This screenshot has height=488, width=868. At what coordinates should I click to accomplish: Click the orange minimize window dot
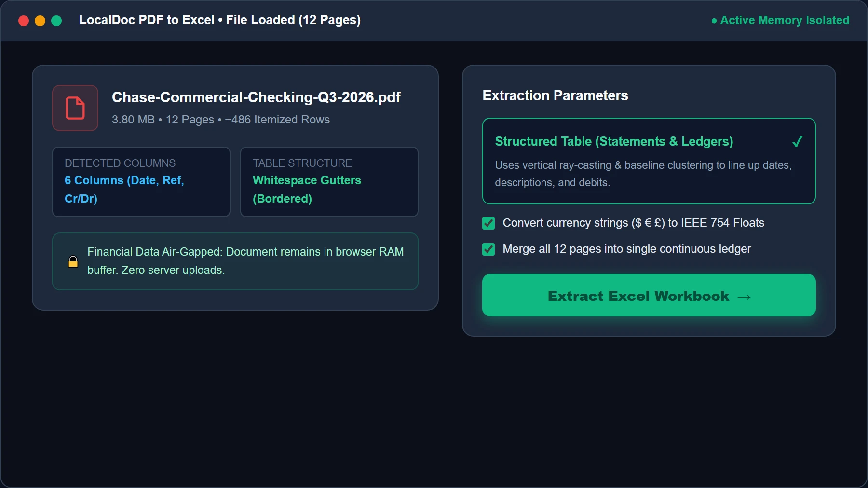coord(40,21)
